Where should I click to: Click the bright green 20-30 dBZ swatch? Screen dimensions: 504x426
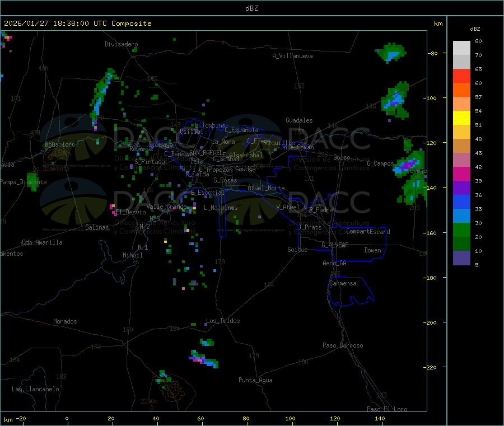tap(461, 230)
